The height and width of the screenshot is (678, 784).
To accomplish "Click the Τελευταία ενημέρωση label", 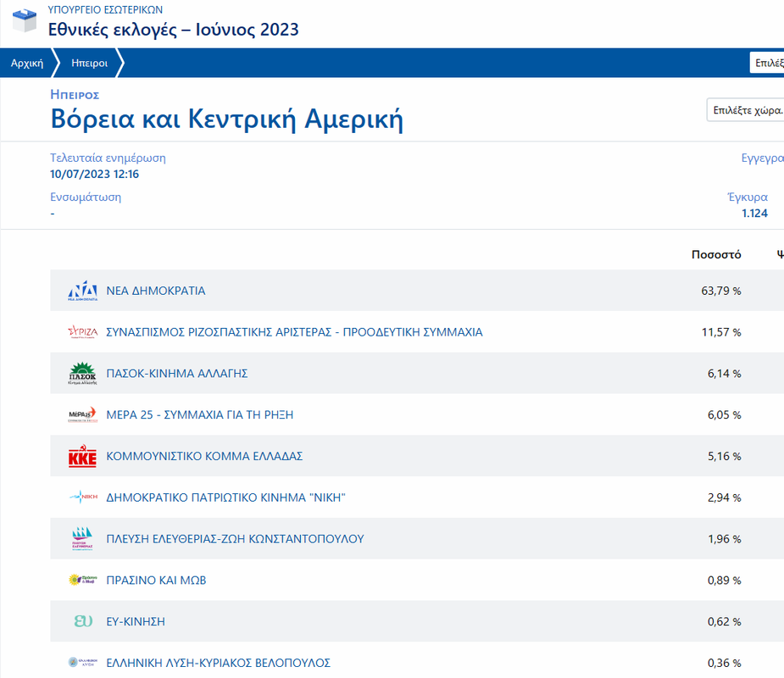I will pos(108,158).
